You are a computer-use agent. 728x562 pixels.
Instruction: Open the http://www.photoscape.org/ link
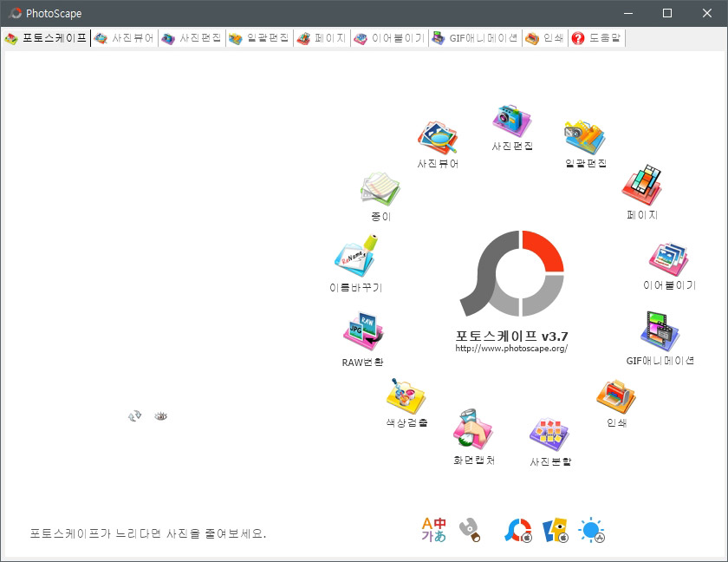pyautogui.click(x=511, y=349)
